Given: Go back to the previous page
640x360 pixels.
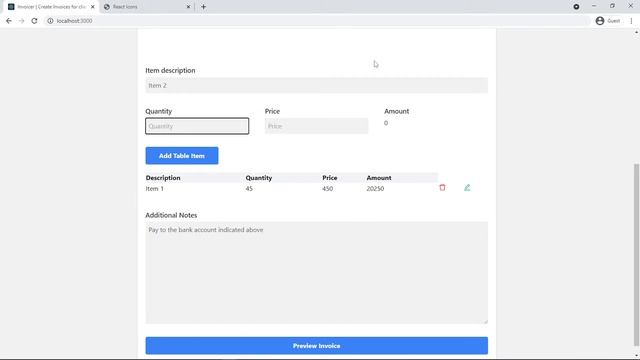Looking at the screenshot, I should click(9, 21).
